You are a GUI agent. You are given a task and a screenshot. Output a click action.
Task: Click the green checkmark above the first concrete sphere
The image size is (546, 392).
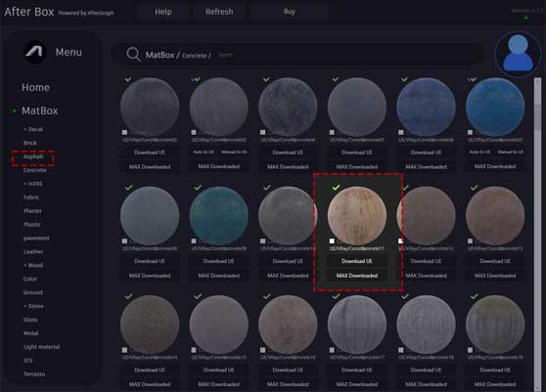(128, 79)
